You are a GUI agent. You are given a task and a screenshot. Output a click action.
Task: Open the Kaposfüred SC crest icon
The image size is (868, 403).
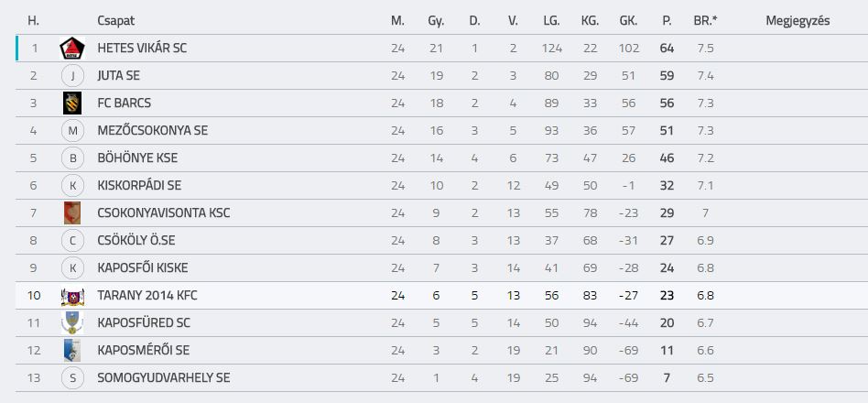[x=72, y=322]
